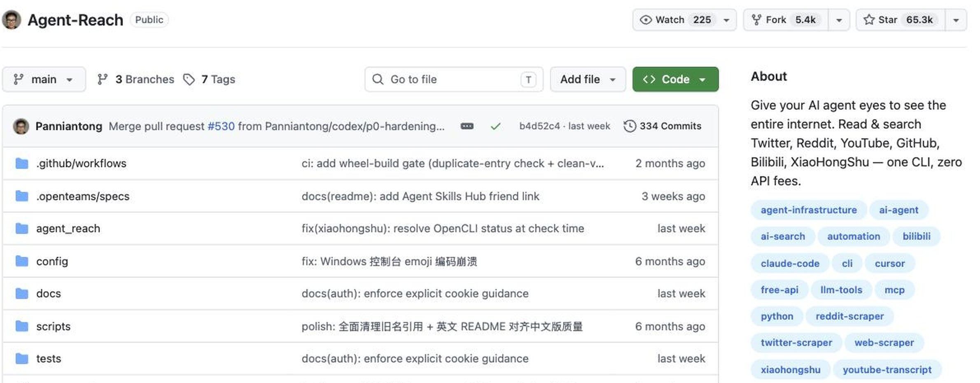
Task: Click the folder icon for tests
Action: 22,359
